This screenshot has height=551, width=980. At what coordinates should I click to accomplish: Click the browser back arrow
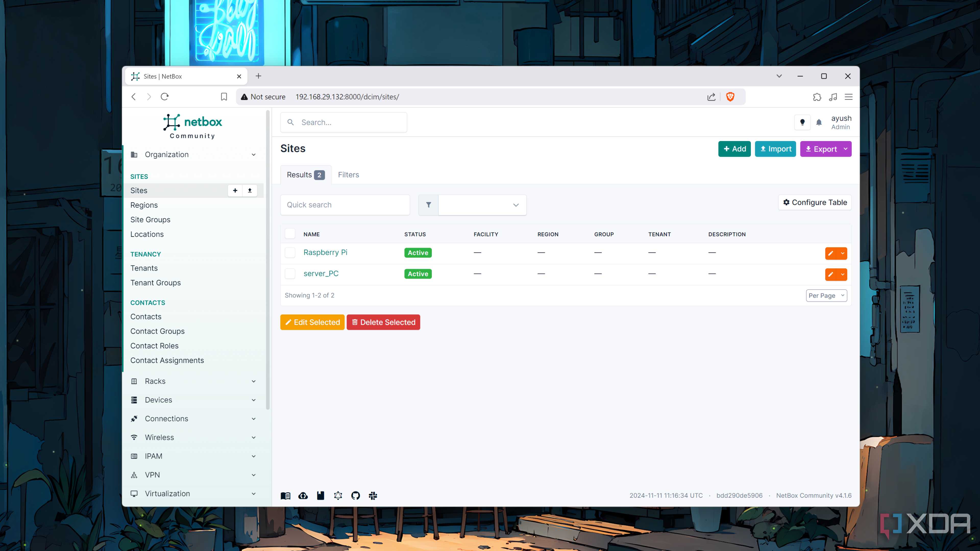(133, 97)
